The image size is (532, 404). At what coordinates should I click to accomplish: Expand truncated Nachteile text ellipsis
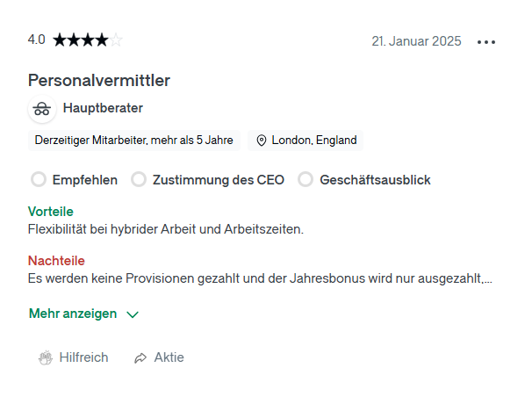click(x=487, y=279)
